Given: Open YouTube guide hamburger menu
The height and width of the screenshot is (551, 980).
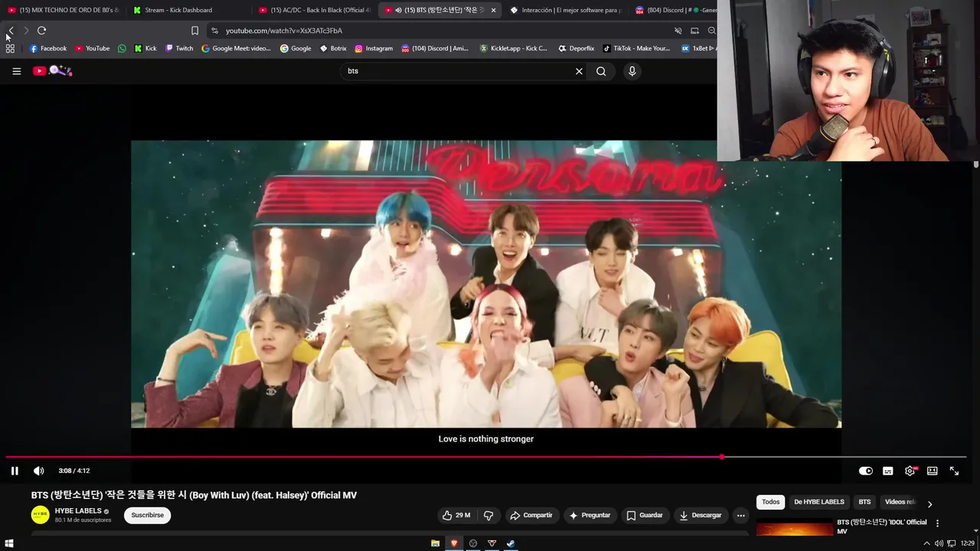Looking at the screenshot, I should point(16,71).
